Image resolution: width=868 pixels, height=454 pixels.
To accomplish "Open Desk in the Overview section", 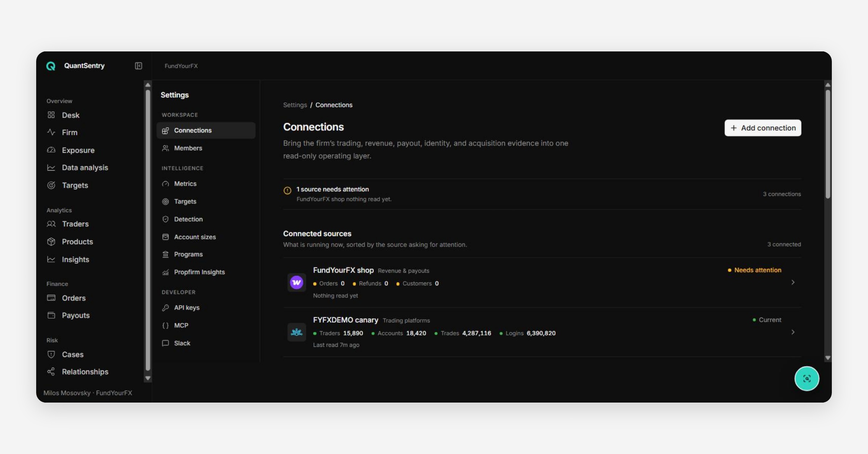I will 71,115.
